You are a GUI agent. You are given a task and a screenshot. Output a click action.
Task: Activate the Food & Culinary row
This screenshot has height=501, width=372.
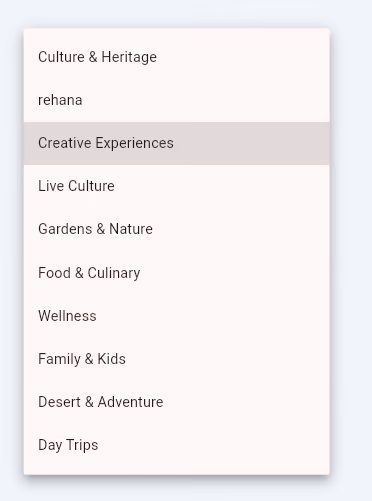(x=177, y=273)
